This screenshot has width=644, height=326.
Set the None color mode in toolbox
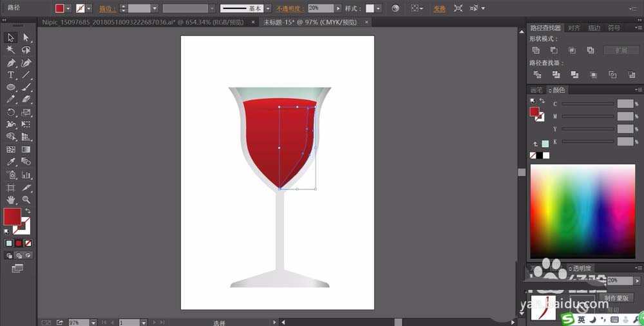[28, 243]
